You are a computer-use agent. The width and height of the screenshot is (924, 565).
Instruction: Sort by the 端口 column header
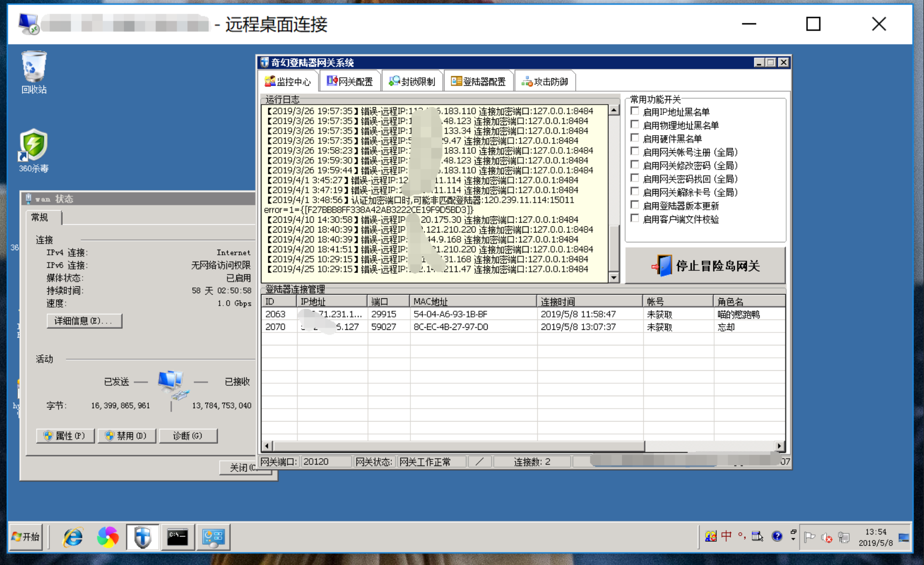coord(389,301)
